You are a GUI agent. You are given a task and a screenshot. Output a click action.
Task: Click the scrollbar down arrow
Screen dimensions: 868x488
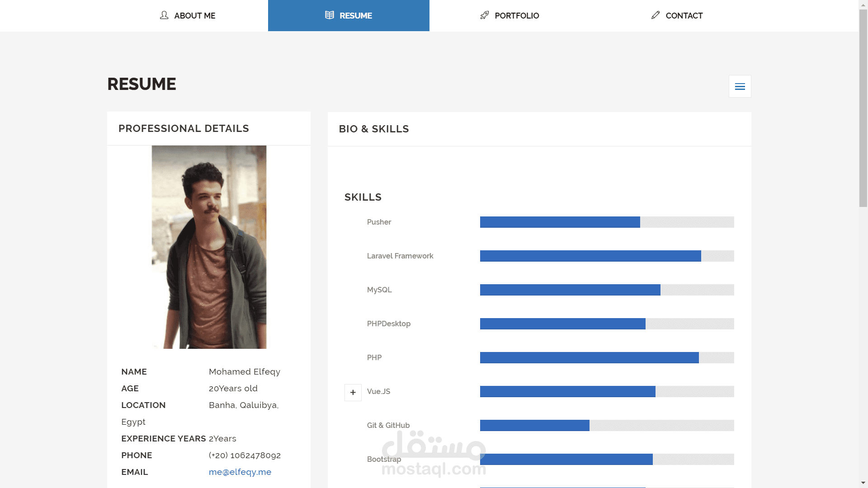tap(863, 483)
